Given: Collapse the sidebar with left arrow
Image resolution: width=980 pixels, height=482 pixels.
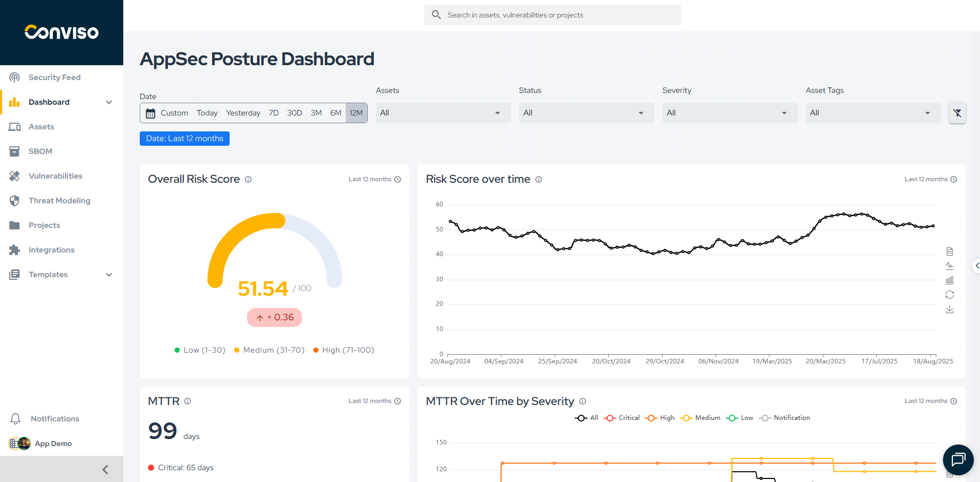Looking at the screenshot, I should 105,469.
